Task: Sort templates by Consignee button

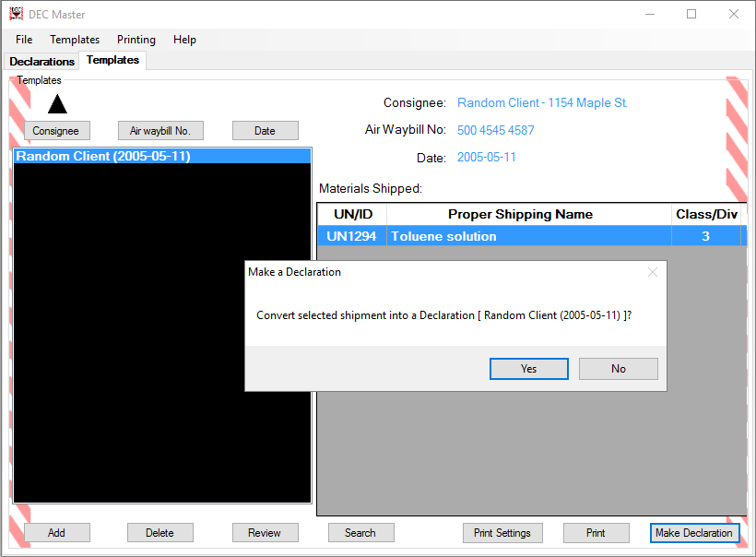Action: click(57, 131)
